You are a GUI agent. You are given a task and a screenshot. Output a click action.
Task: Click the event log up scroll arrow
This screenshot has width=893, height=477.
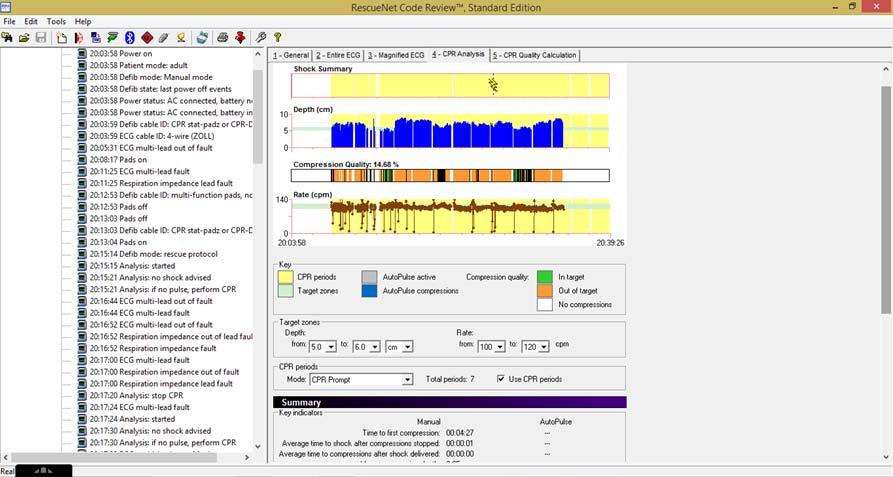point(257,54)
